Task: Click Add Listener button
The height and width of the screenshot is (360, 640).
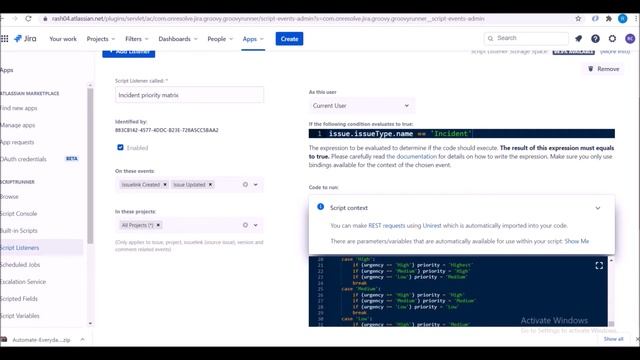Action: (129, 52)
